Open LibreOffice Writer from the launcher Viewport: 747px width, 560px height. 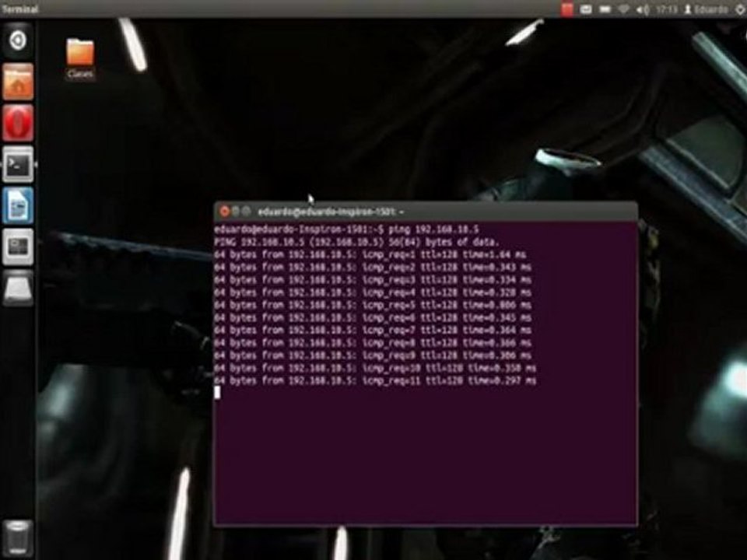pyautogui.click(x=18, y=205)
